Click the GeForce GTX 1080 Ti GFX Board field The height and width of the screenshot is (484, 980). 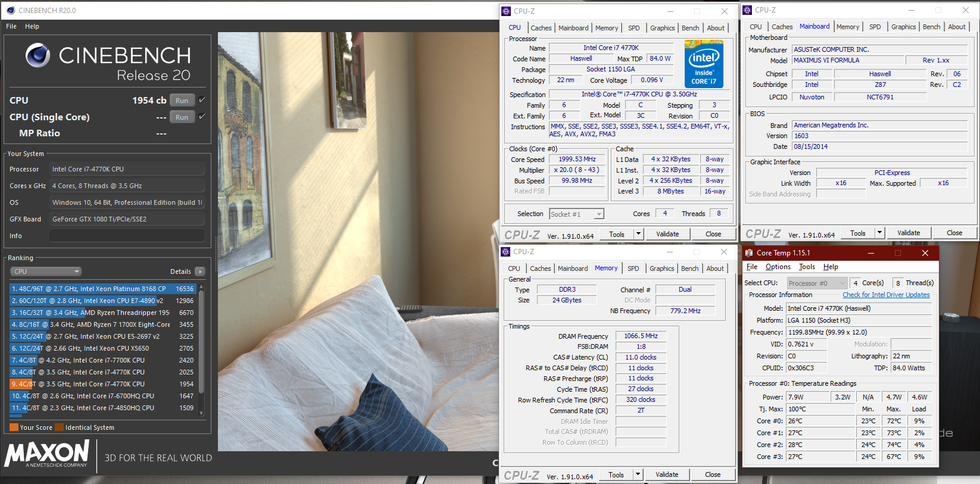tap(127, 219)
